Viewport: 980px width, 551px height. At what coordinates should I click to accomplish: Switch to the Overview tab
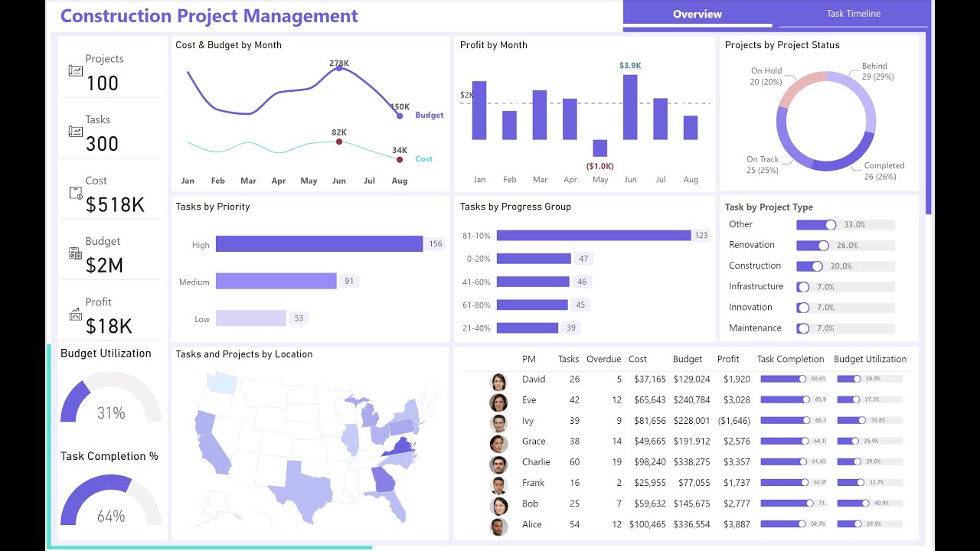697,14
